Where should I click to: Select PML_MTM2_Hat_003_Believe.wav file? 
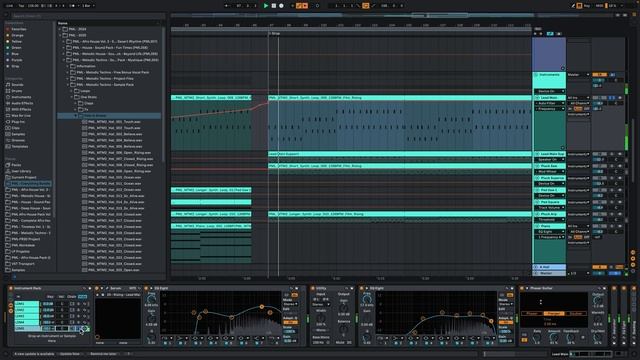click(x=115, y=134)
